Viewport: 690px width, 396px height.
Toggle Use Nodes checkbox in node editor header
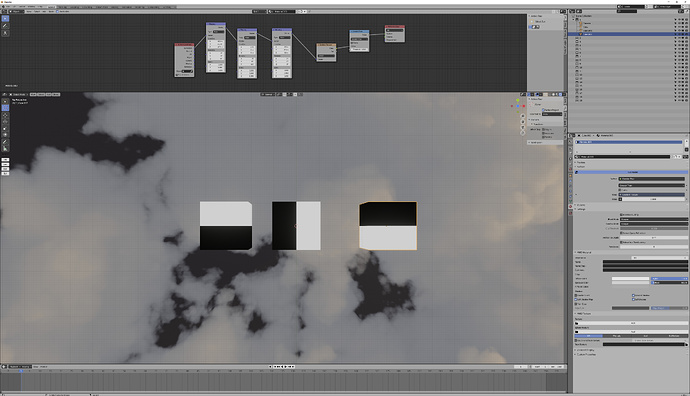point(57,11)
